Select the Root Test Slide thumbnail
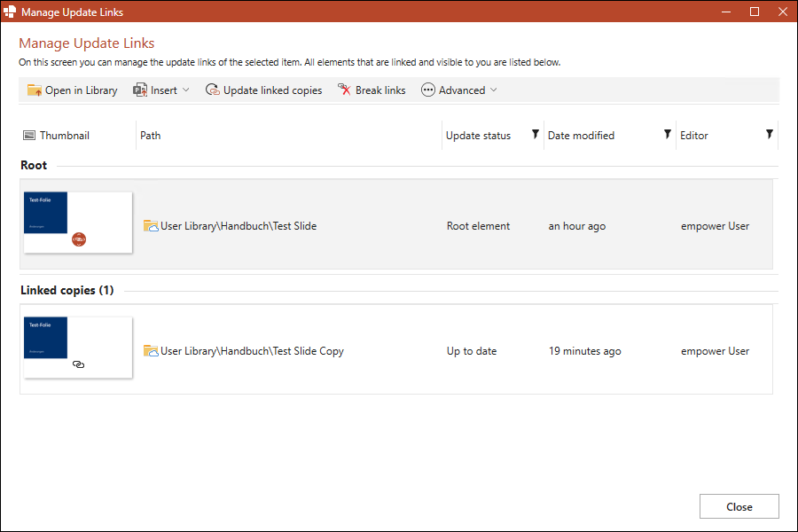 [78, 223]
